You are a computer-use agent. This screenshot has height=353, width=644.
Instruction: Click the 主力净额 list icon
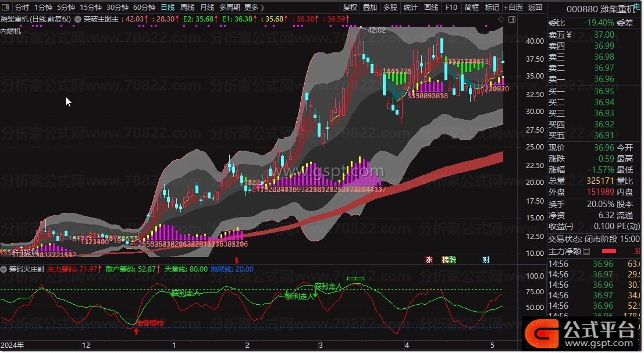(586, 251)
